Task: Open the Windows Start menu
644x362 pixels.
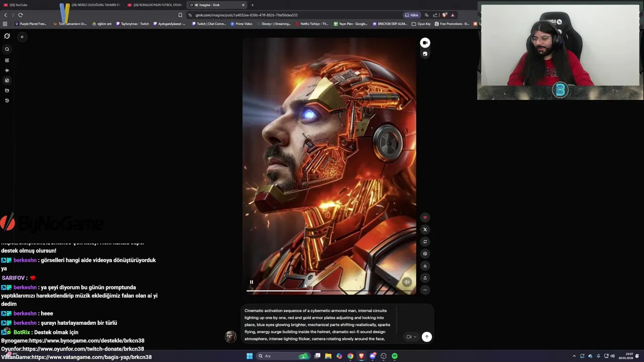Action: [249, 356]
